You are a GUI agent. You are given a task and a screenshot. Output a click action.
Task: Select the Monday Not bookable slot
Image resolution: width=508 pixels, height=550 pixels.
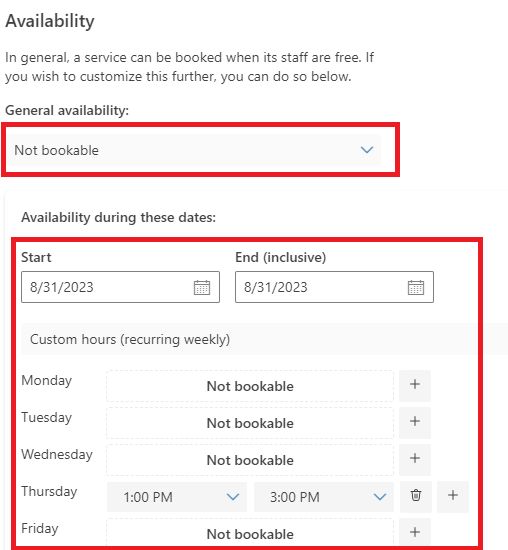click(x=250, y=386)
